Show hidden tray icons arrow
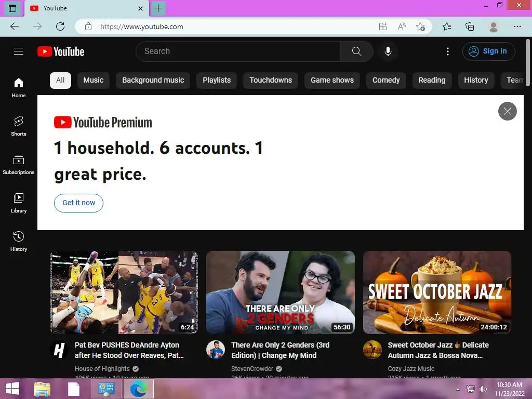Viewport: 532px width, 399px height. tap(458, 389)
